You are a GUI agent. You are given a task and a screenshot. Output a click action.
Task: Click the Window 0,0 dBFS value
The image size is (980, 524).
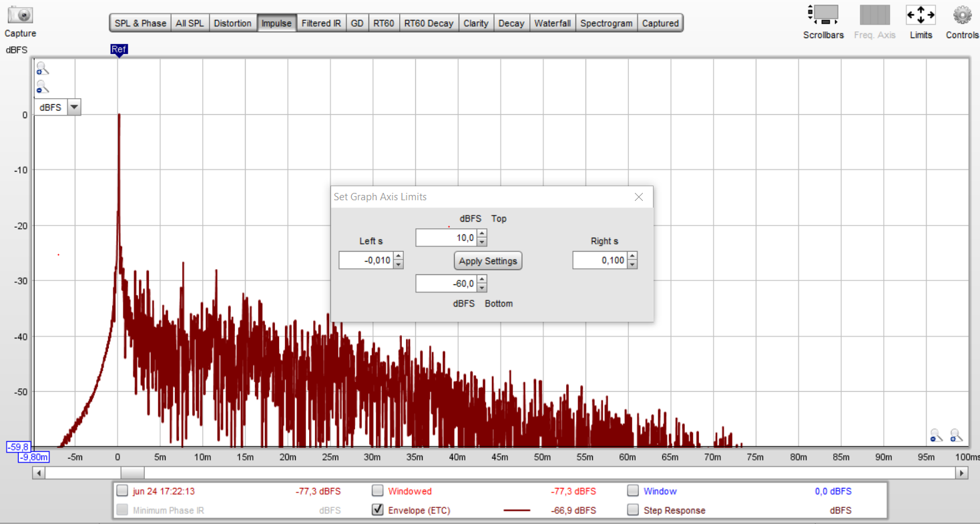coord(833,491)
